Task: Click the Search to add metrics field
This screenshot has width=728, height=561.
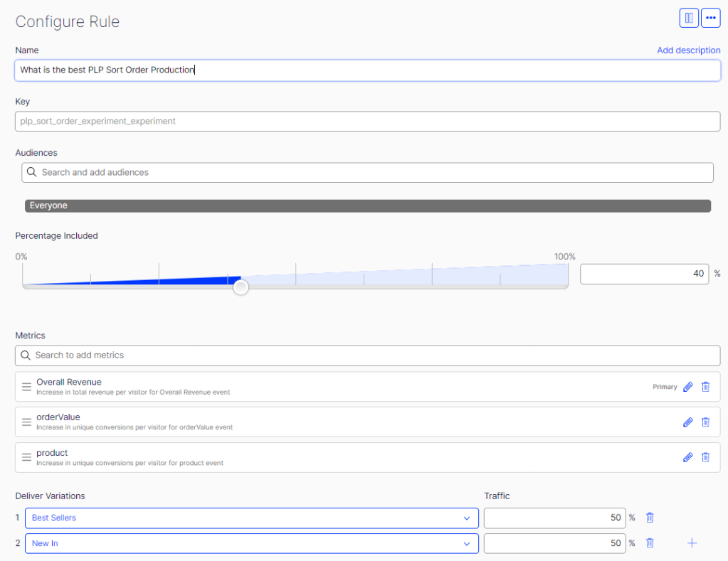Action: tap(367, 355)
